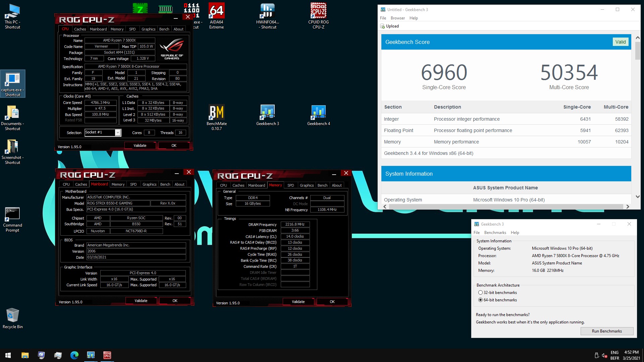Click the multi-core score 50354

(569, 72)
